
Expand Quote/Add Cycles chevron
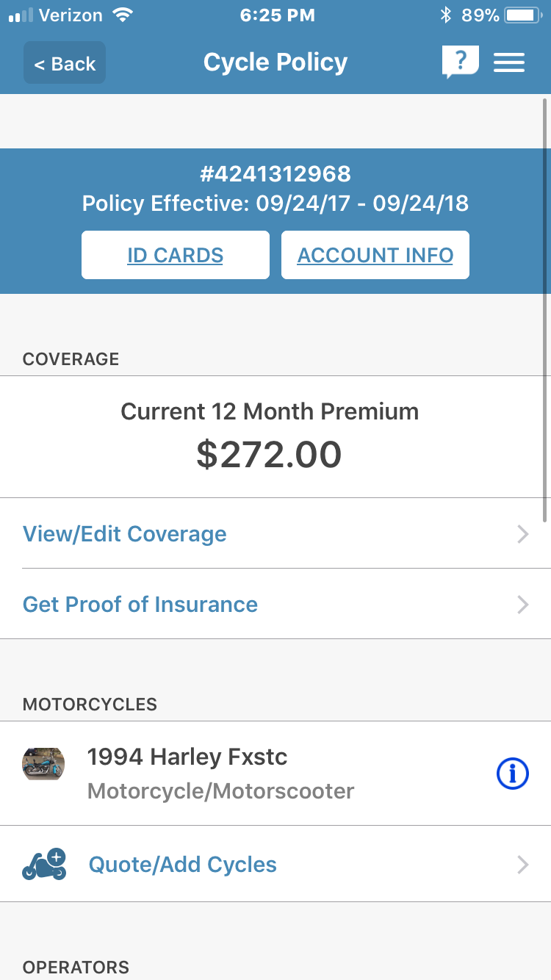pyautogui.click(x=523, y=865)
